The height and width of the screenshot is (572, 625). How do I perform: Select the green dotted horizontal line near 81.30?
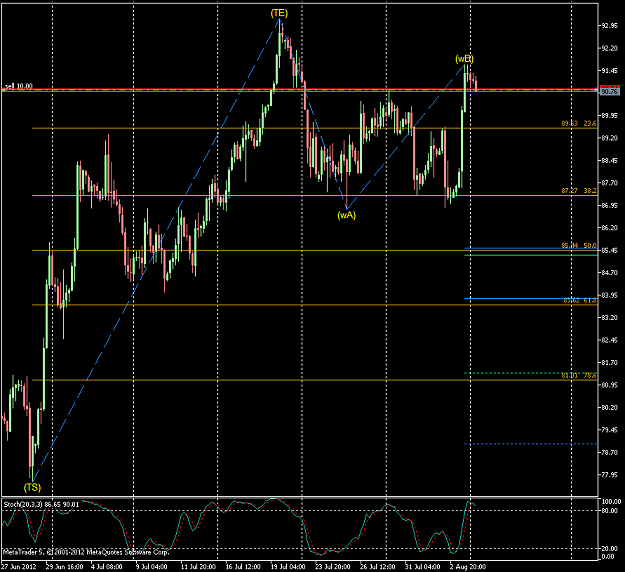[x=531, y=373]
